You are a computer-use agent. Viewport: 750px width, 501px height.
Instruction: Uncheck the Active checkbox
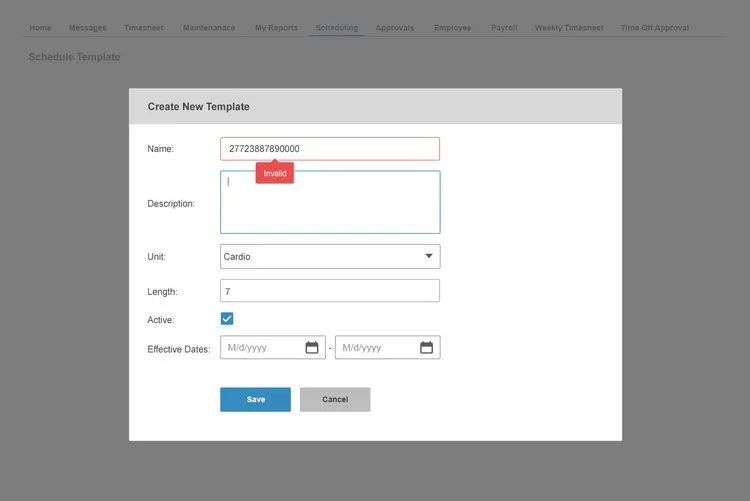coord(227,319)
